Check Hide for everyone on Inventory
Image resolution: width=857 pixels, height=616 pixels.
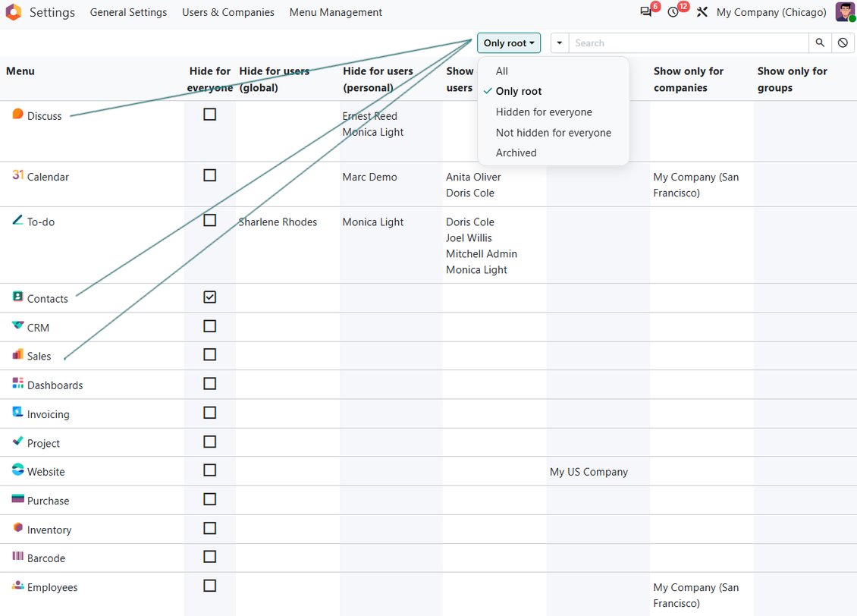coord(210,528)
